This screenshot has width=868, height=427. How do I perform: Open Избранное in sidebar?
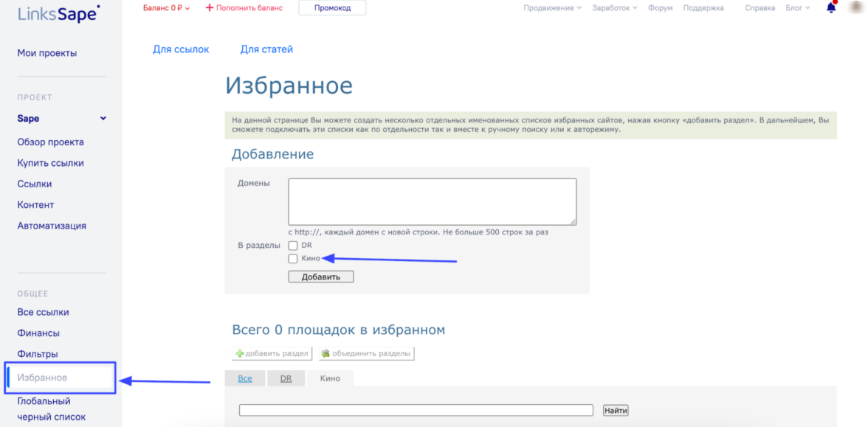pos(42,378)
